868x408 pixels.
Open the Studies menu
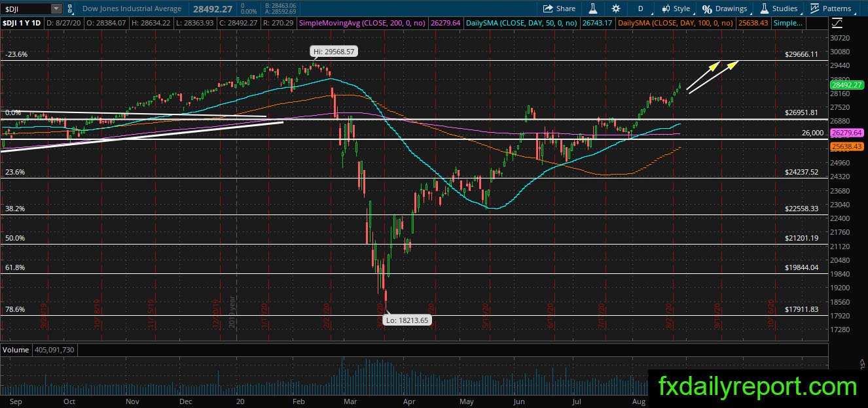point(778,8)
